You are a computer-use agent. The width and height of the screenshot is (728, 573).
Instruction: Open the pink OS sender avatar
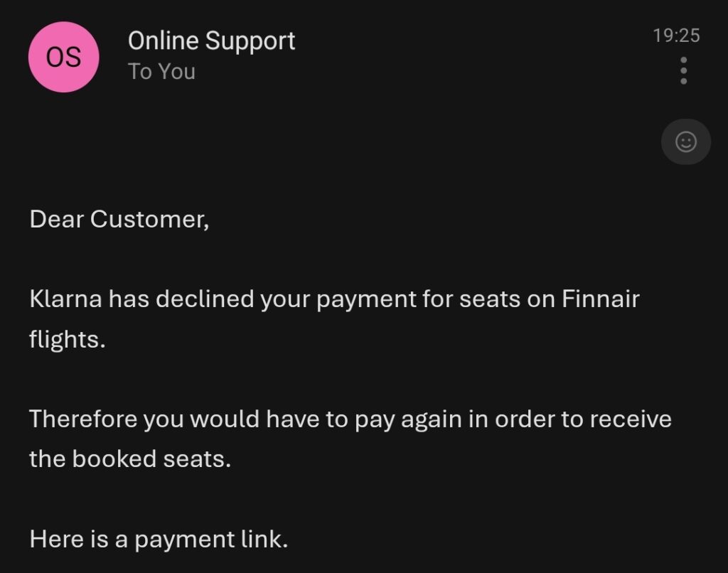pos(63,57)
